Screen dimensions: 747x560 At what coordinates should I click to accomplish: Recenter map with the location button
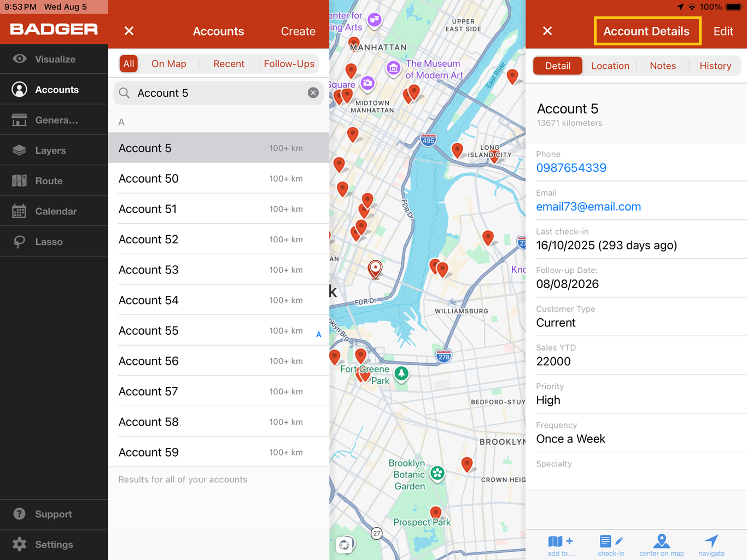[x=345, y=545]
